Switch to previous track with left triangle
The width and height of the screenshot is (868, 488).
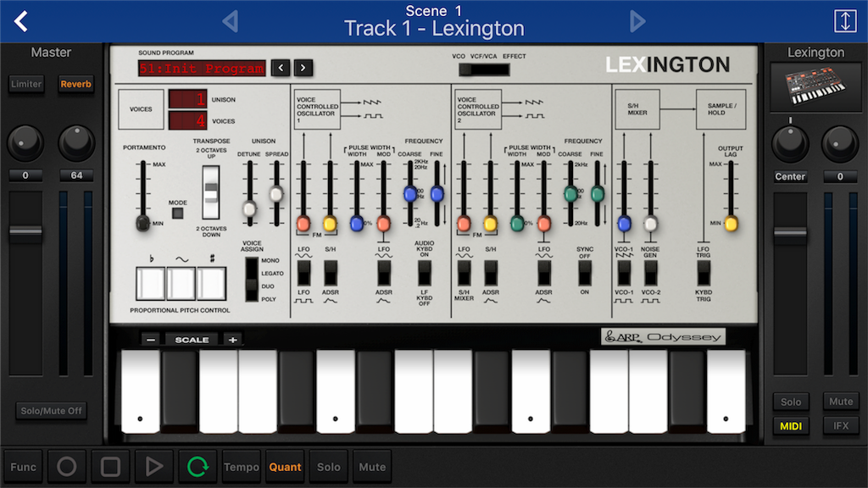[231, 21]
